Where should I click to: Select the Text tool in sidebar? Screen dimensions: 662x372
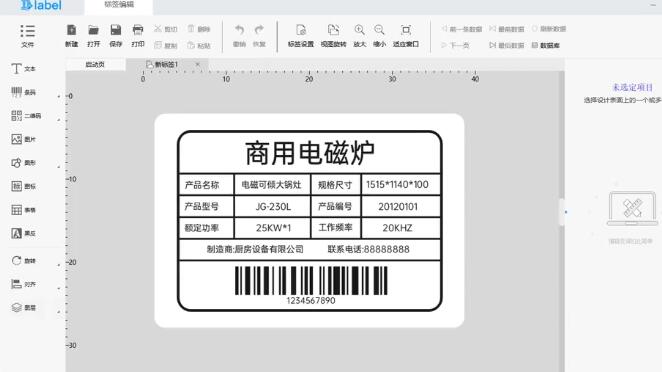tap(24, 68)
